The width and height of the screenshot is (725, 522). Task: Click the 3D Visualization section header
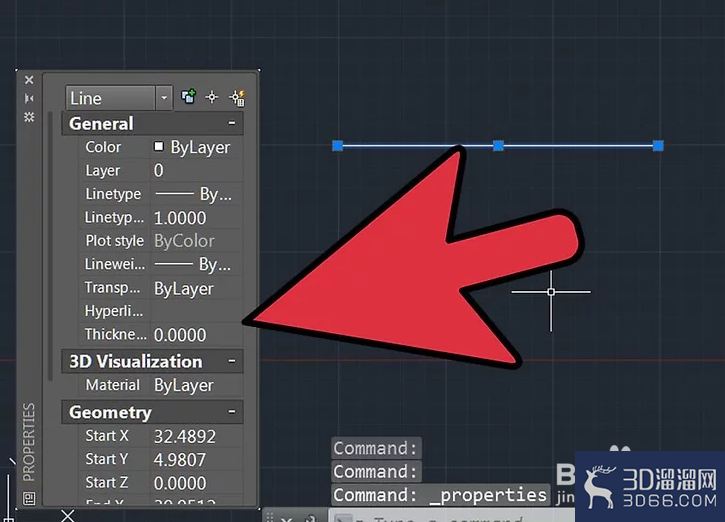[152, 361]
